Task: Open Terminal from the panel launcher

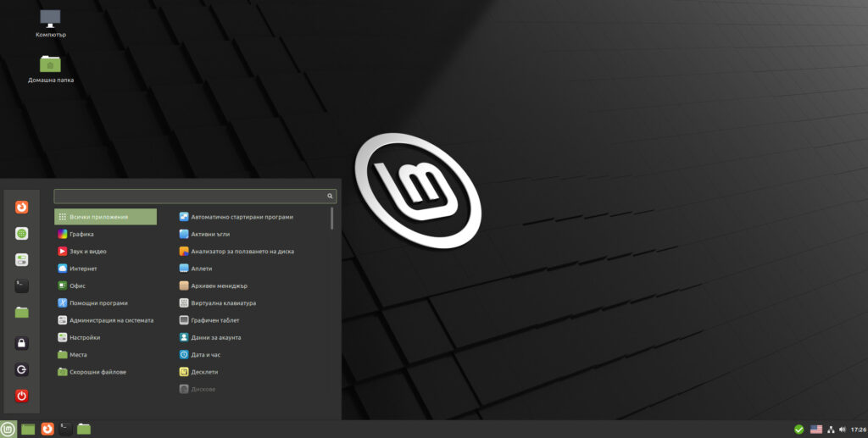Action: [65, 430]
